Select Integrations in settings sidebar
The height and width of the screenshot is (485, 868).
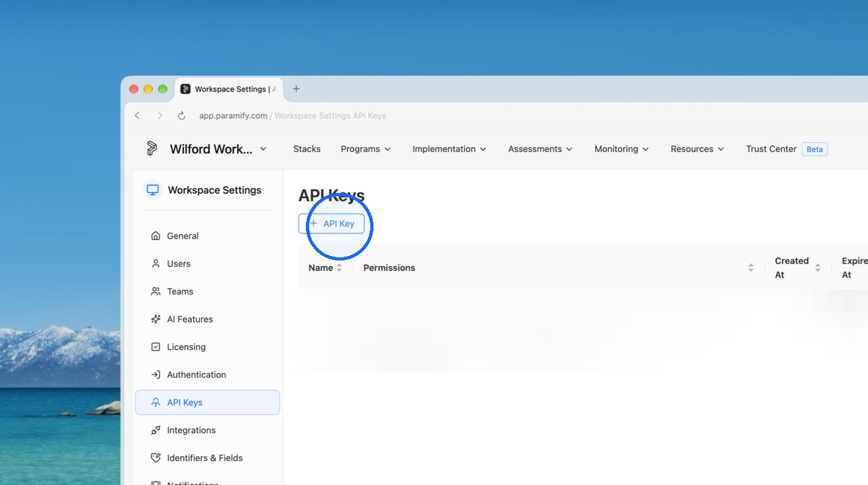208,430
